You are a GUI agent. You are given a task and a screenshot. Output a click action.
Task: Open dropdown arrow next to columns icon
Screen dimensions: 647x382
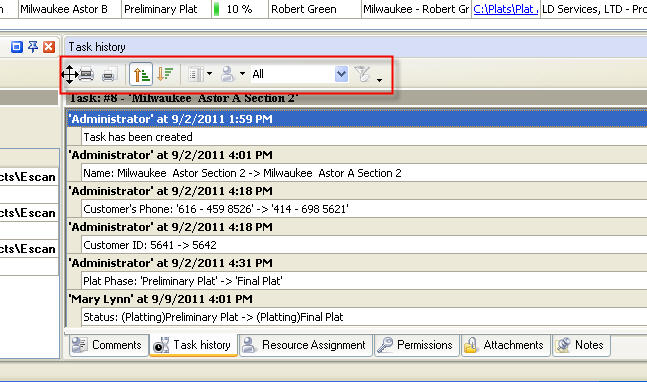coord(210,74)
